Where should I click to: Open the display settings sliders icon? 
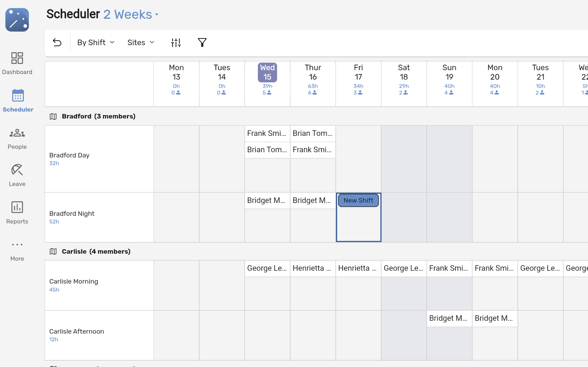pos(176,42)
